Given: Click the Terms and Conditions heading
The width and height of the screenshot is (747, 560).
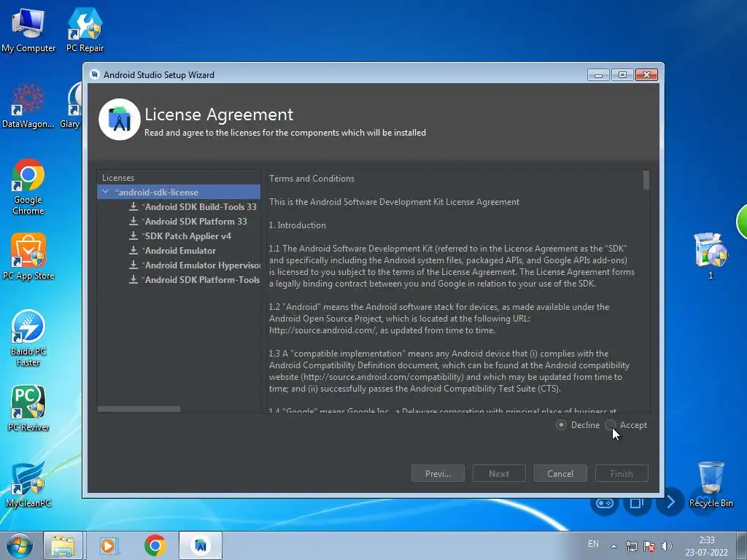Looking at the screenshot, I should click(x=311, y=179).
